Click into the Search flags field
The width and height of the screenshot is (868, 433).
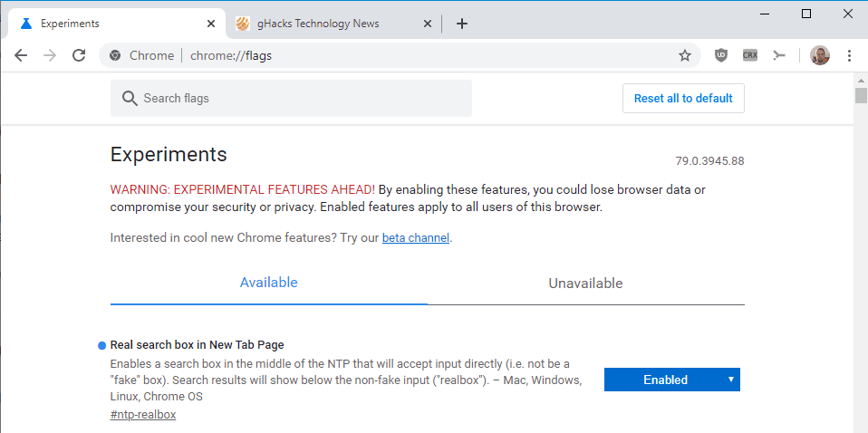(x=299, y=98)
